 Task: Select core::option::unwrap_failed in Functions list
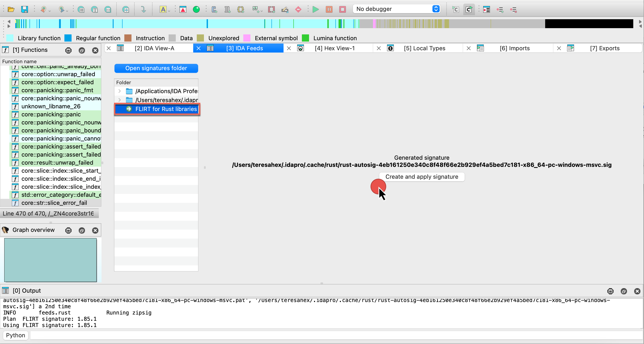coord(58,74)
